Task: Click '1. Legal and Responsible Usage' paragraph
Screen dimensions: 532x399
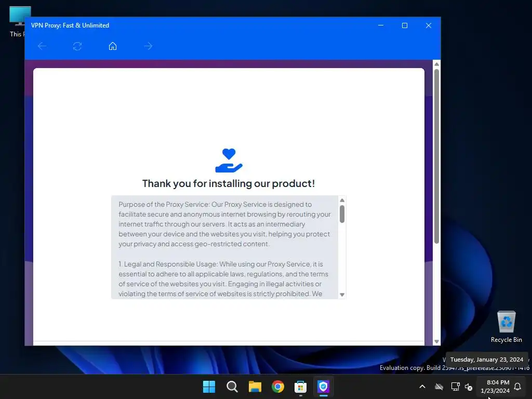Action: (x=223, y=279)
